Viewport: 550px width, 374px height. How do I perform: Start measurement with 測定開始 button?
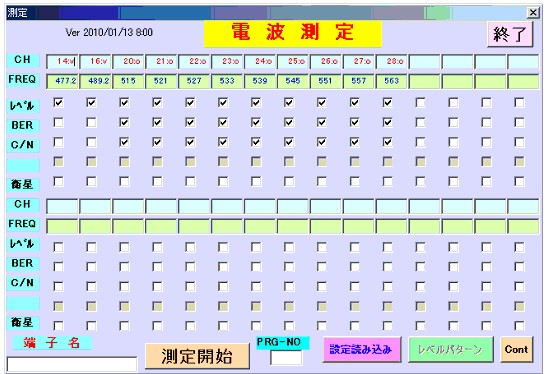tap(197, 356)
